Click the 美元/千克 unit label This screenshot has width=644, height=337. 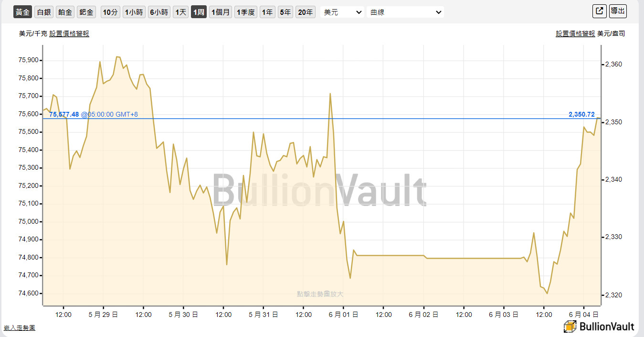pyautogui.click(x=33, y=33)
